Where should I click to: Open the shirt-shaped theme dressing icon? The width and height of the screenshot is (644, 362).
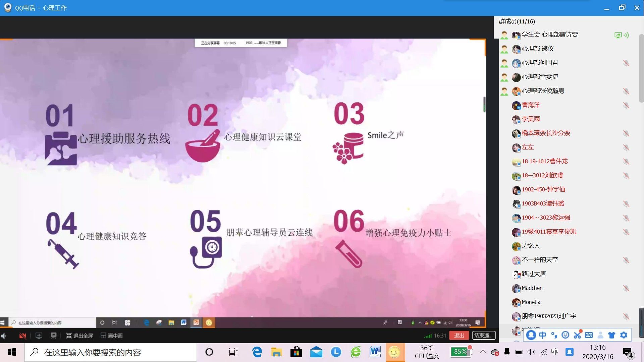click(611, 335)
